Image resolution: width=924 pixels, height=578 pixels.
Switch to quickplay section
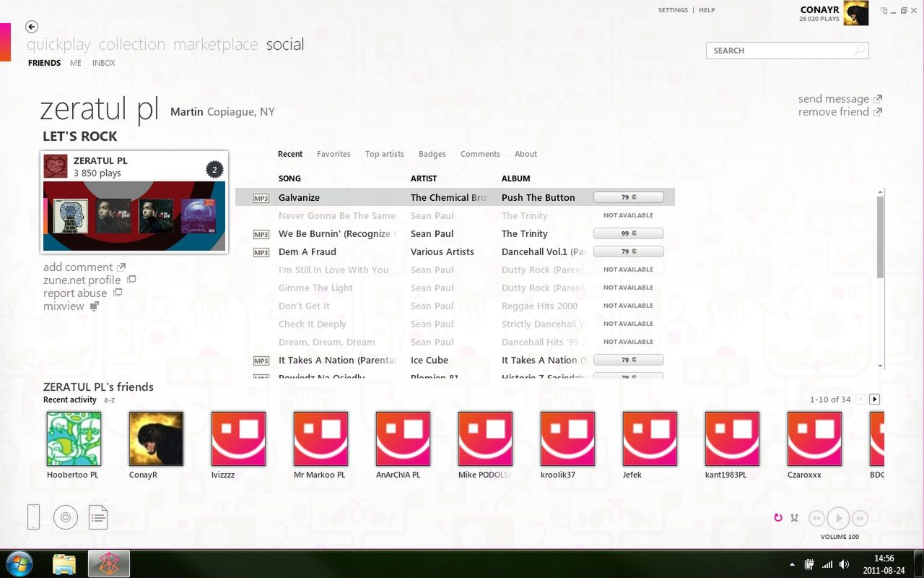(58, 45)
